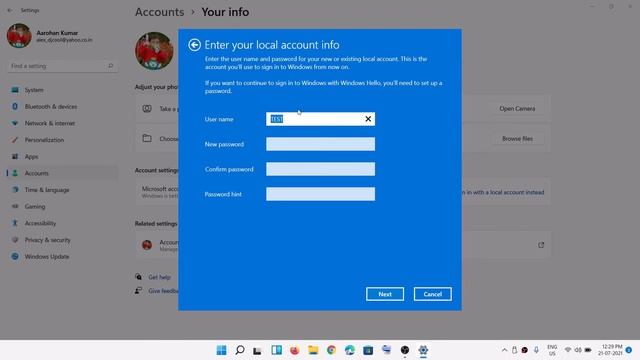Click the user profile picture in the sidebar
This screenshot has width=640, height=360.
[19, 36]
